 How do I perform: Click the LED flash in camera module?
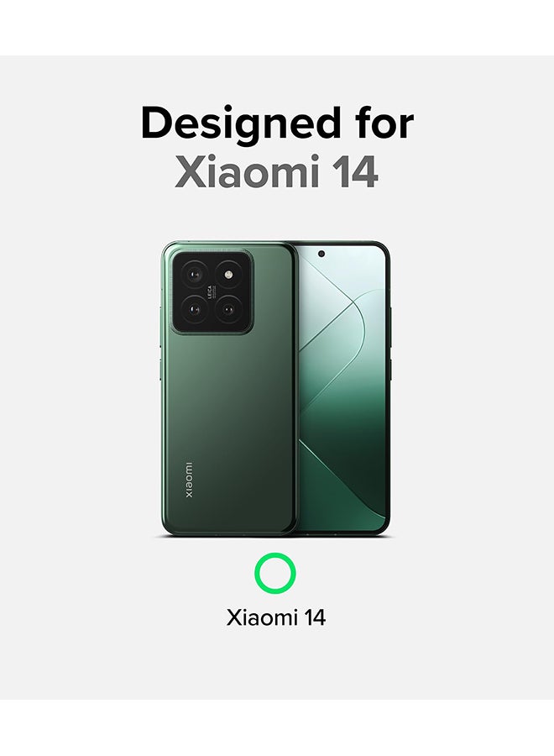point(228,275)
